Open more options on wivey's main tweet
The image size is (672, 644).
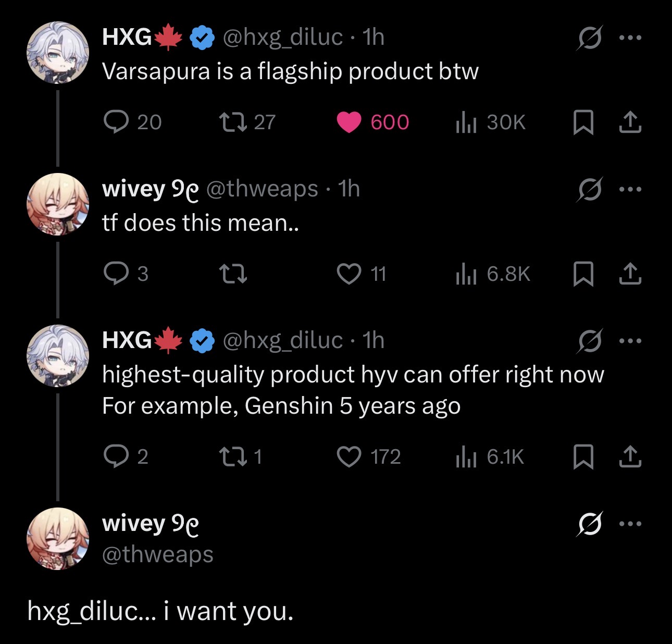pyautogui.click(x=630, y=524)
